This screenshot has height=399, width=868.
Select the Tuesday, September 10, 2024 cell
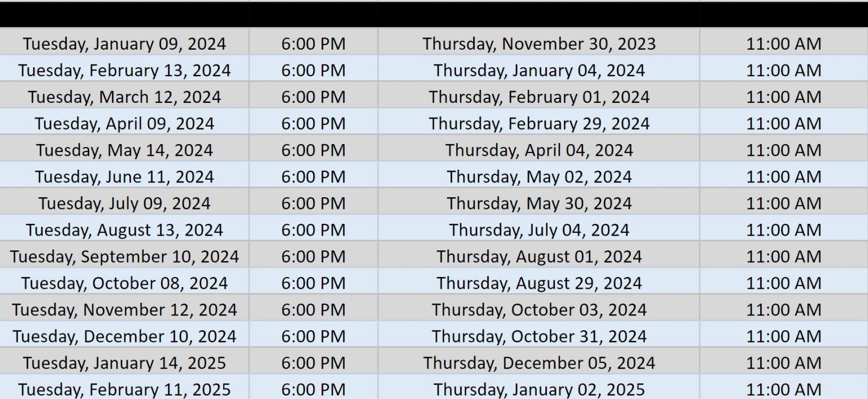(124, 257)
